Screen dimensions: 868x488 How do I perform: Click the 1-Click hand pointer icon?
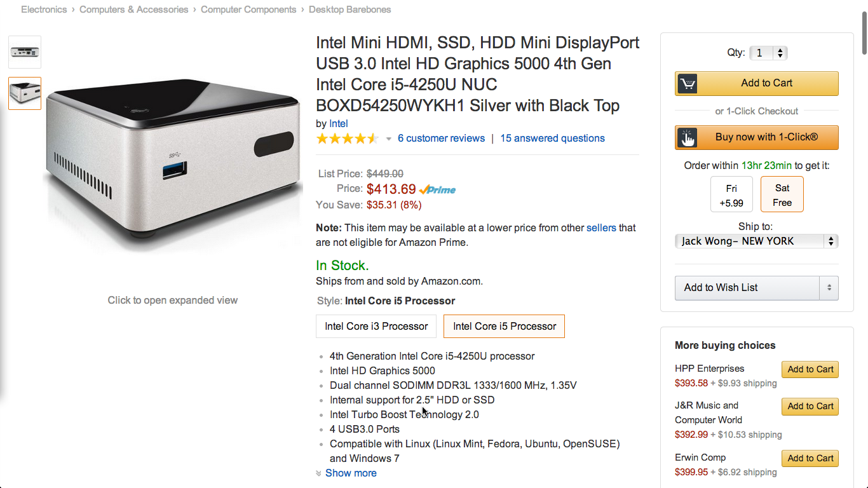coord(687,137)
